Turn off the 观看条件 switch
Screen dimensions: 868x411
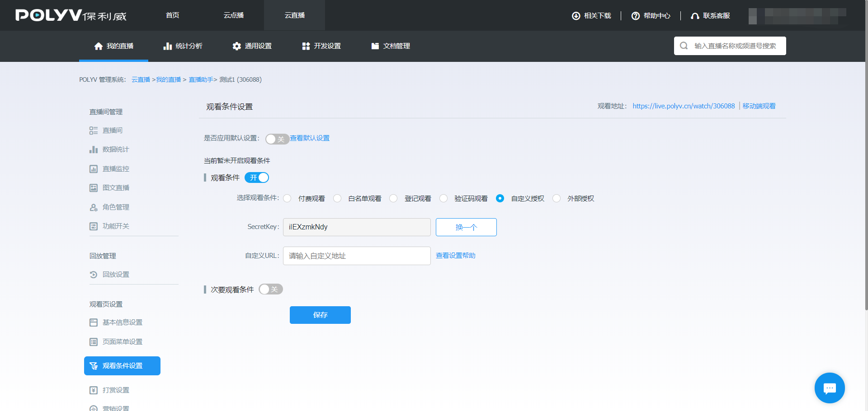tap(257, 177)
